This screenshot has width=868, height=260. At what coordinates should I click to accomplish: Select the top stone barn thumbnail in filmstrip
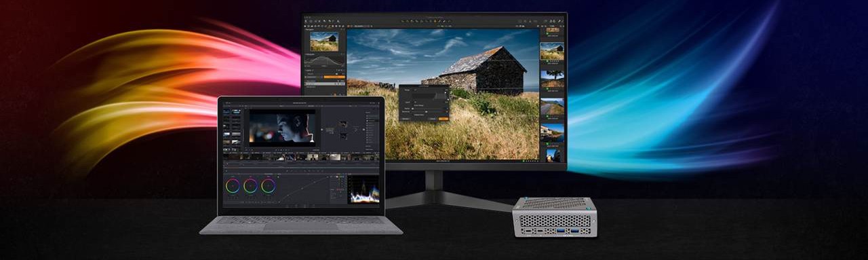click(552, 51)
